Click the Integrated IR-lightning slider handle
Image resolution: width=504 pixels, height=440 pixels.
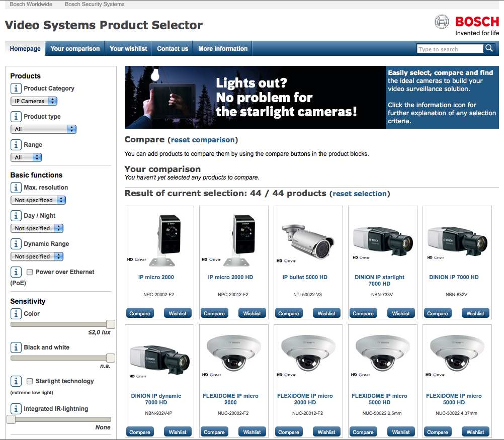11,419
